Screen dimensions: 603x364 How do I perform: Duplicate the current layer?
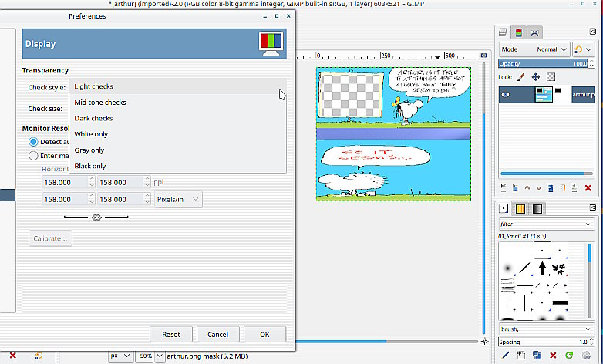point(551,187)
